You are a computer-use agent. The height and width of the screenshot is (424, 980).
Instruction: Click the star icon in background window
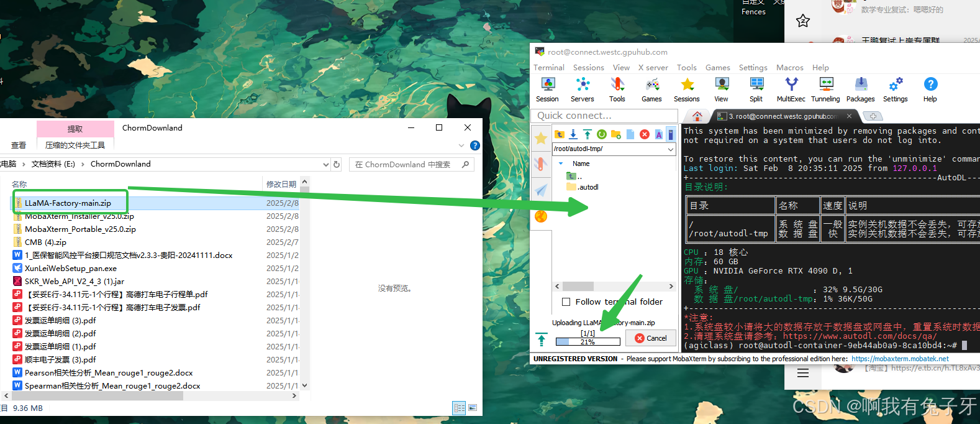pyautogui.click(x=803, y=21)
